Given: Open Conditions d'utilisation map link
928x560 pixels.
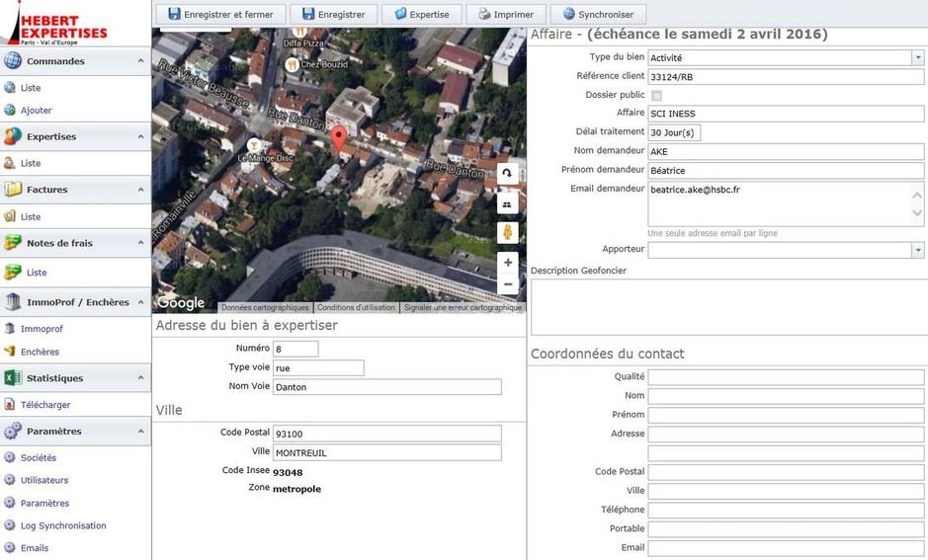Looking at the screenshot, I should pos(356,307).
